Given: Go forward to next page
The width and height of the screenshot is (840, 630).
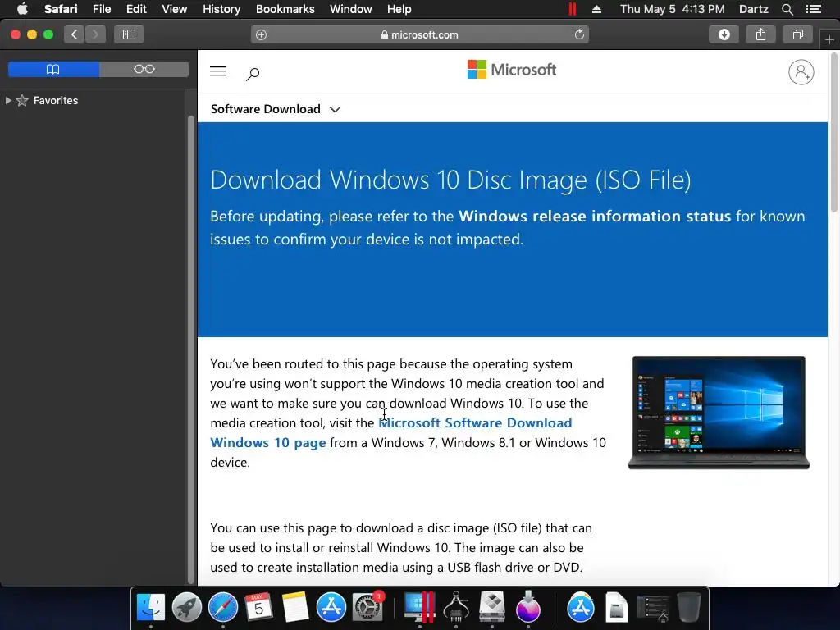Looking at the screenshot, I should (95, 34).
